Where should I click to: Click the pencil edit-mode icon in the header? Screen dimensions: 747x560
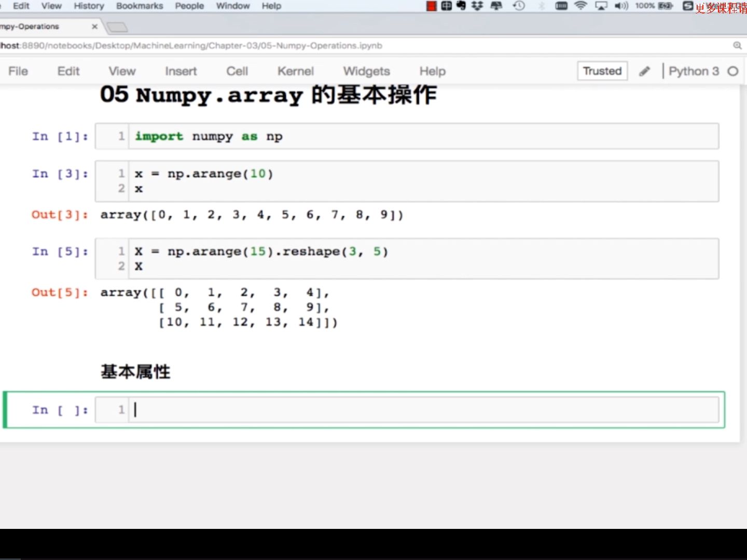(x=645, y=71)
